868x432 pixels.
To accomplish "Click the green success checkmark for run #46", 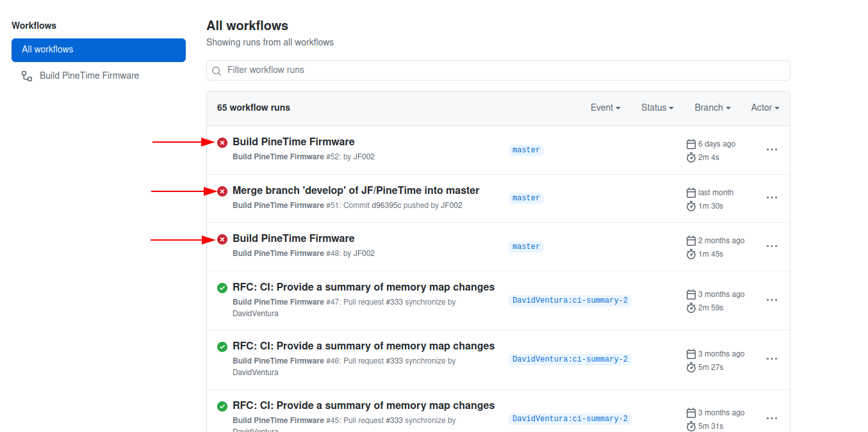I will (222, 347).
